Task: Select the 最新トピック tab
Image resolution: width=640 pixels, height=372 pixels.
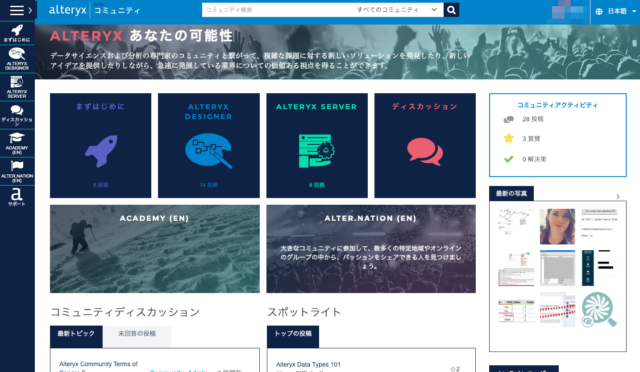Action: pos(76,334)
